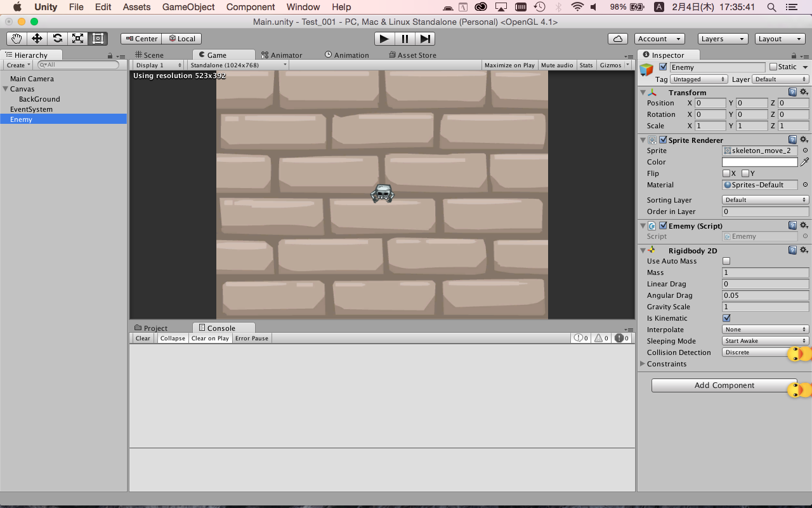This screenshot has width=812, height=508.
Task: Open Sprite Renderer help icon
Action: 792,140
